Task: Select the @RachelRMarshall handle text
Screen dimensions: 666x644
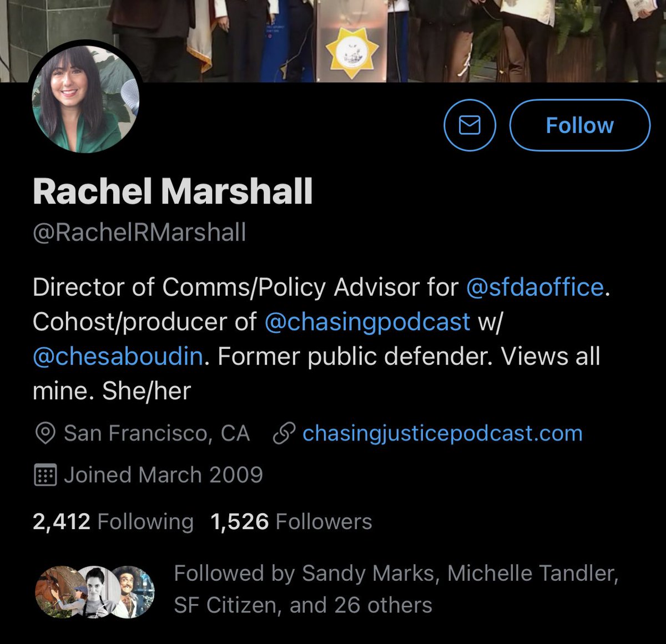Action: click(139, 232)
